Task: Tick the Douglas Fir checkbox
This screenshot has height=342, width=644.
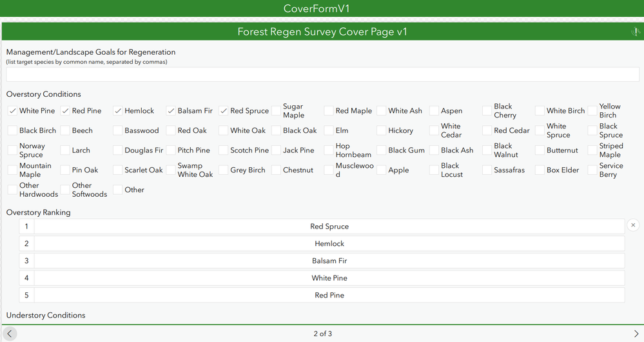Action: [118, 150]
